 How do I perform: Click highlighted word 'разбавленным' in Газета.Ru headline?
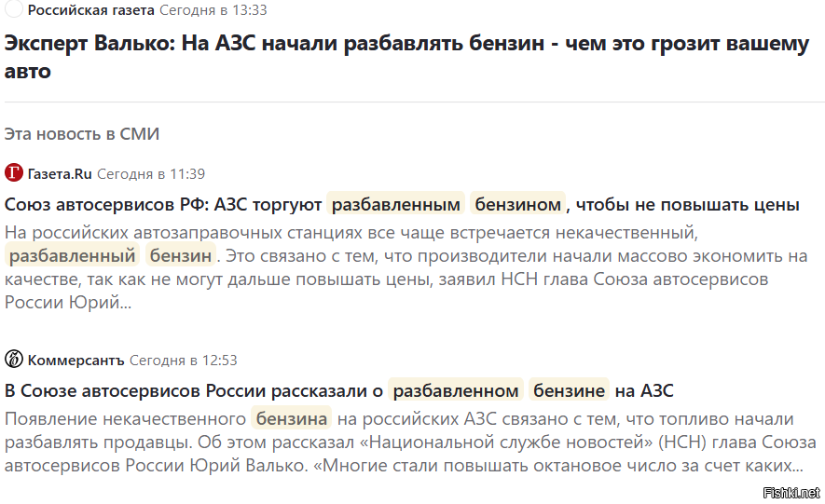coord(396,204)
